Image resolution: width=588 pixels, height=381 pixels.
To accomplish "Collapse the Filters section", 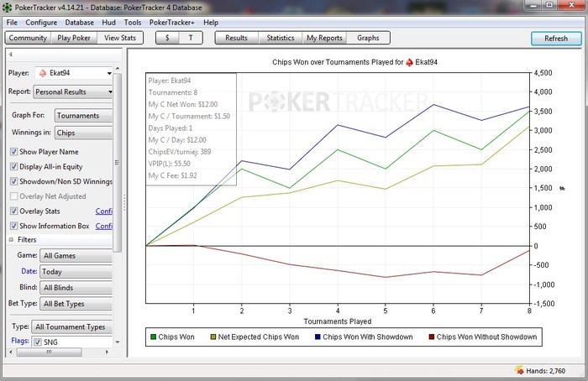I will point(11,240).
